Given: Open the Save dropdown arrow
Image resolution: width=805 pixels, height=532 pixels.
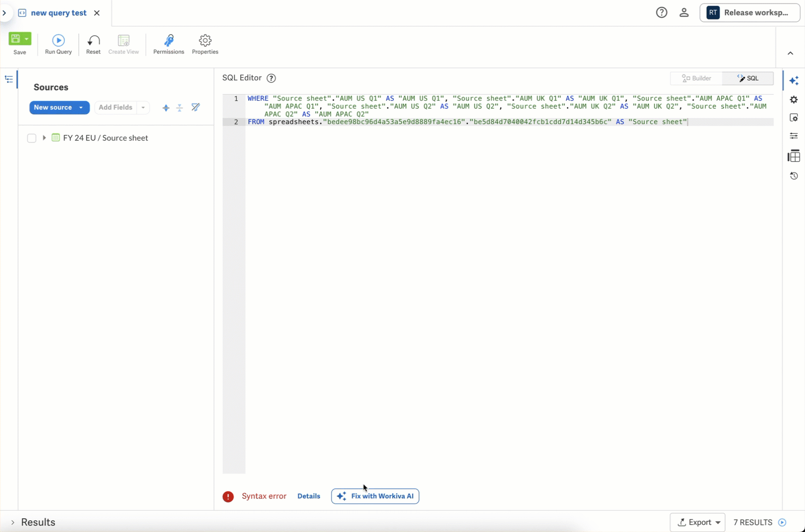Looking at the screenshot, I should [x=26, y=39].
